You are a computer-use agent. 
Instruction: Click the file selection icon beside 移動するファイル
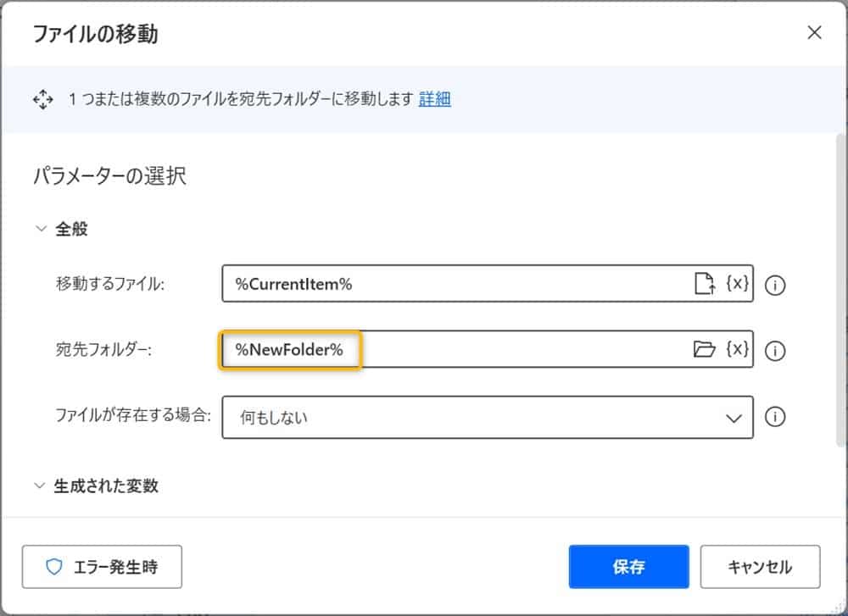tap(704, 285)
